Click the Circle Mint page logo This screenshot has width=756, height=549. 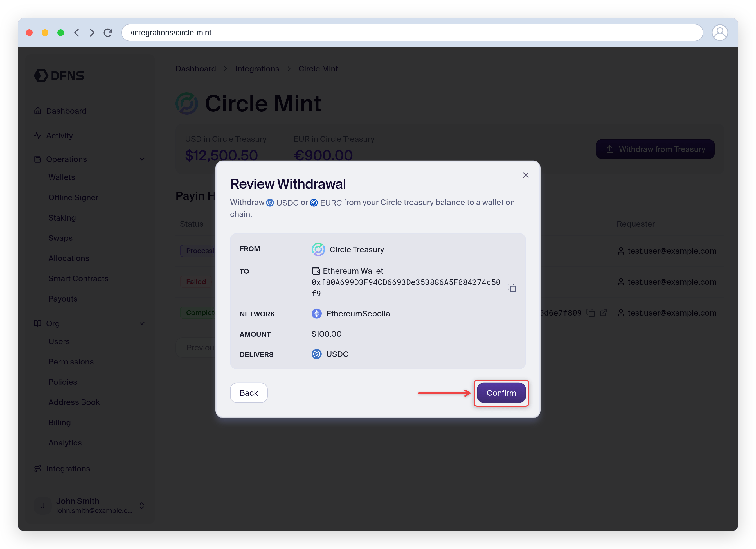[187, 103]
